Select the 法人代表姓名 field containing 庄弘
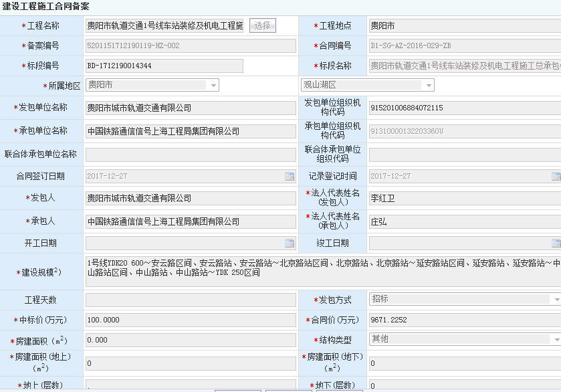This screenshot has width=561, height=392. tap(464, 221)
